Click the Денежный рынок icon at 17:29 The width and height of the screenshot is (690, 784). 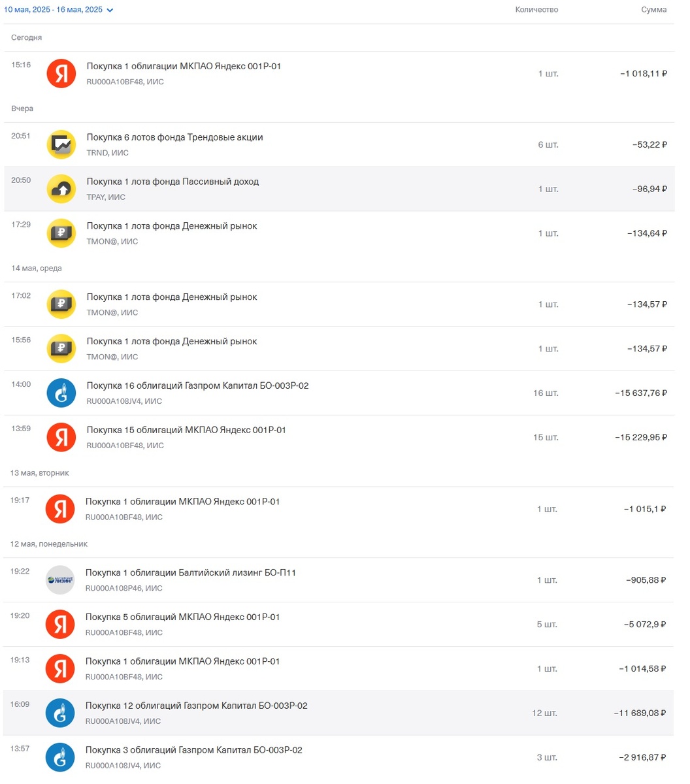pos(61,233)
